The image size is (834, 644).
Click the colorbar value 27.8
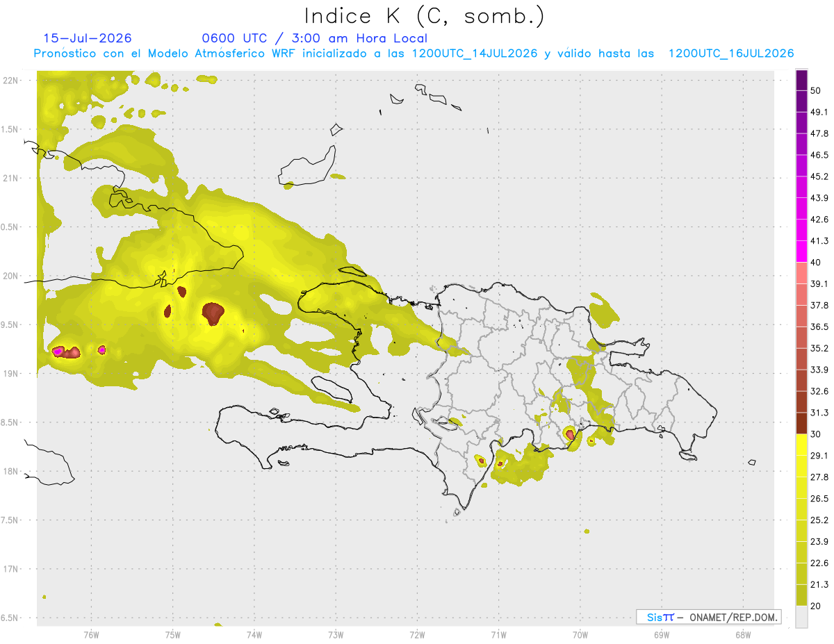pos(819,477)
